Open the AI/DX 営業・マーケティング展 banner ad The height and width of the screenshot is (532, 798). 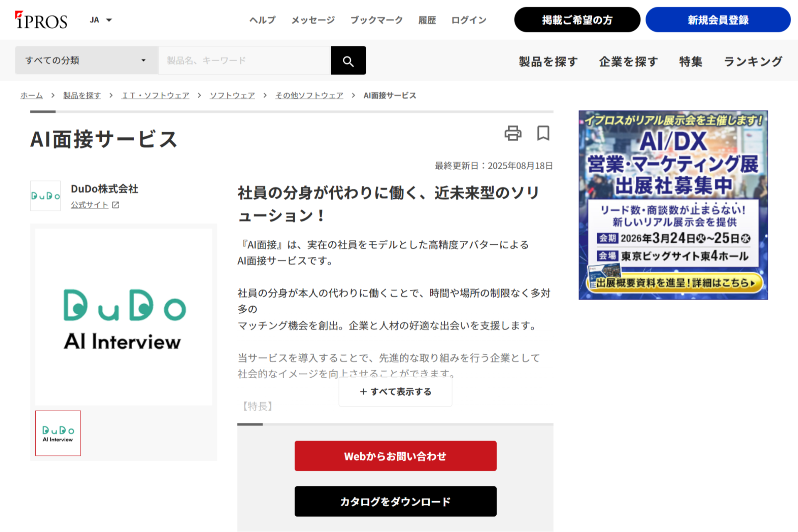click(673, 205)
